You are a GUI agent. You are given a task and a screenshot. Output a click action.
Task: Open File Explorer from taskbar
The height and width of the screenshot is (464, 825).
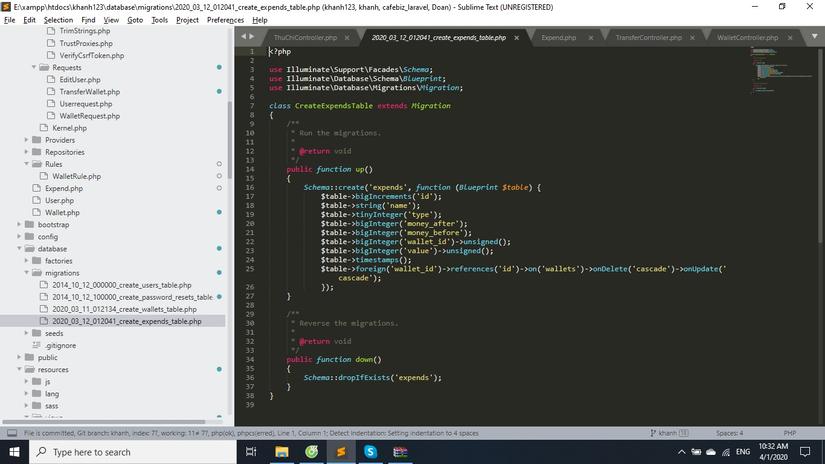pos(281,452)
